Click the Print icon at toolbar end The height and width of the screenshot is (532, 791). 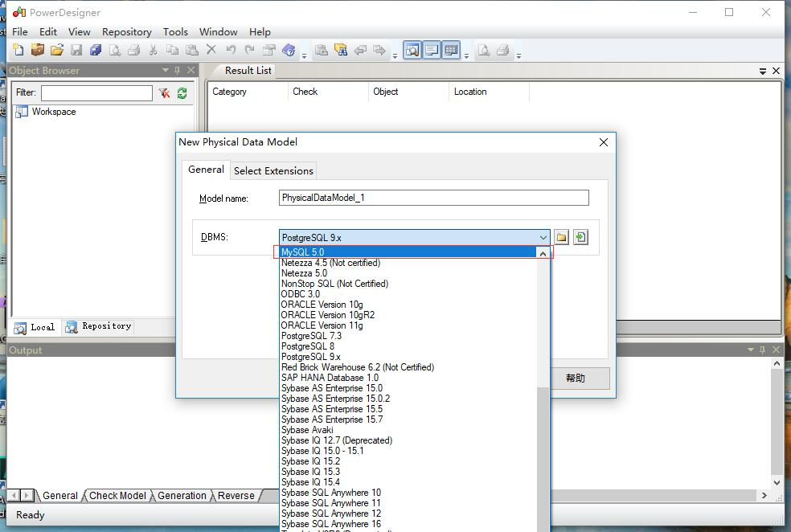[502, 50]
